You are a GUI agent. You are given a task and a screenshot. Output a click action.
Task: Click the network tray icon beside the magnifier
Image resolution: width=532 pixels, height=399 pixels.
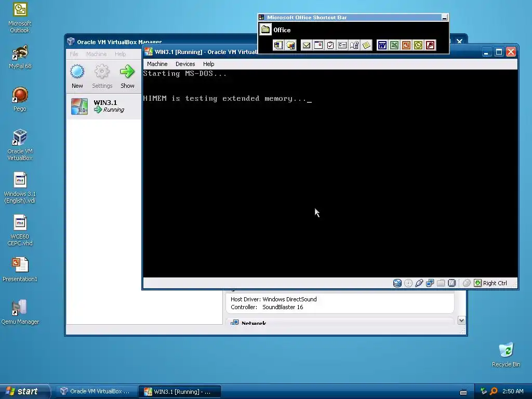click(x=484, y=391)
